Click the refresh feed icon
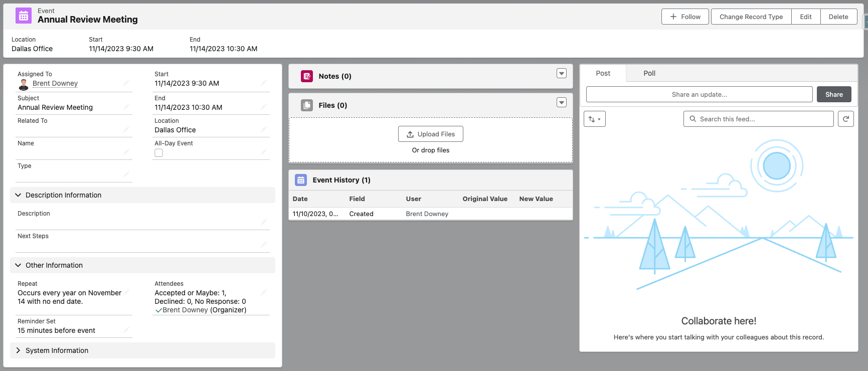This screenshot has height=371, width=868. pyautogui.click(x=845, y=119)
